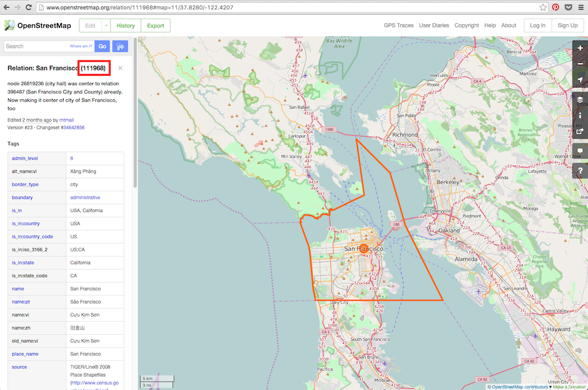Click the is_in:country_code tag link
The height and width of the screenshot is (390, 588).
tap(32, 237)
